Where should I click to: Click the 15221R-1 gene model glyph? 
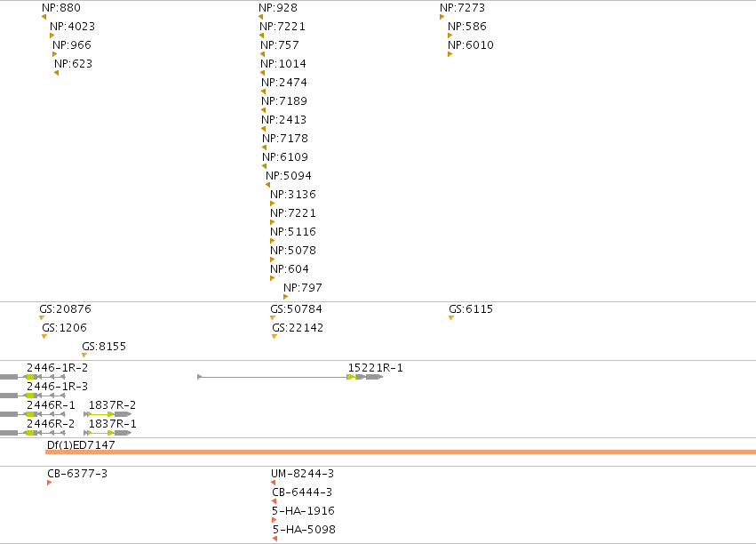point(290,377)
